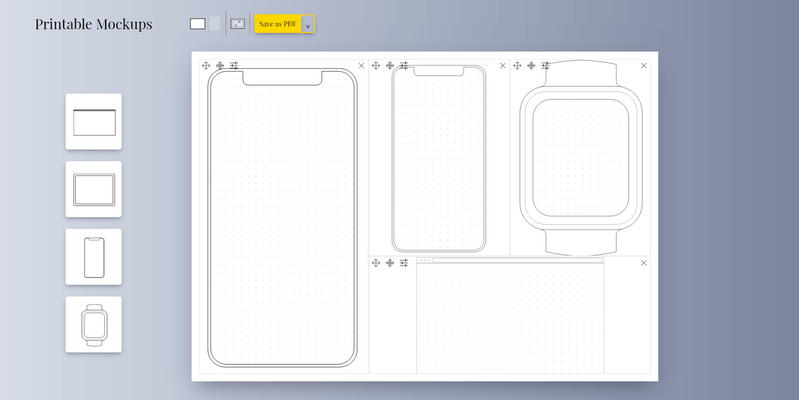
Task: Add a browser window mockup from sidebar
Action: click(x=94, y=122)
